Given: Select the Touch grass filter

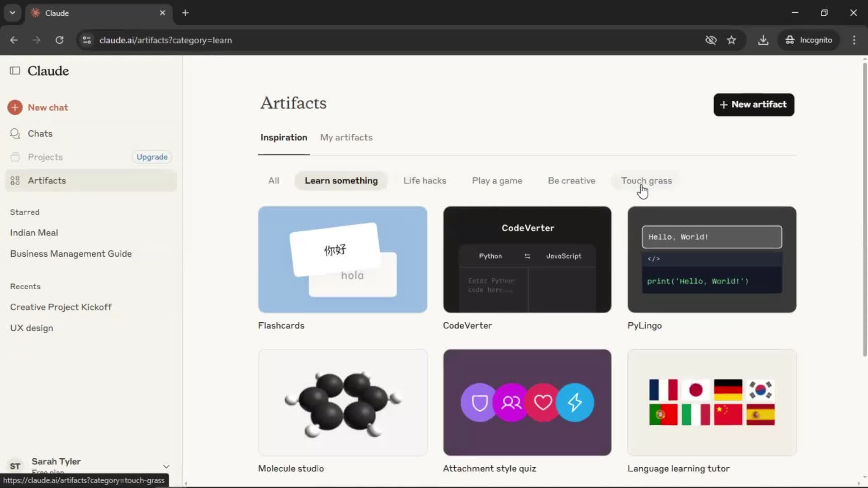Looking at the screenshot, I should (x=646, y=181).
